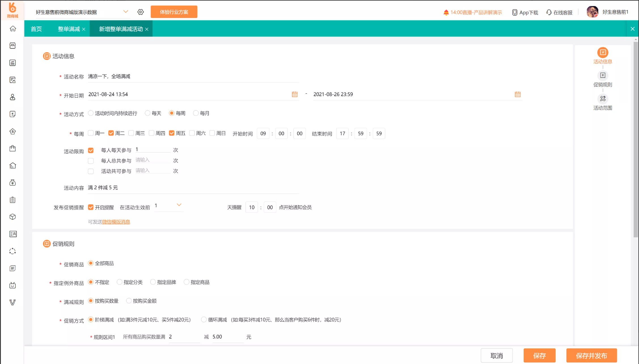639x364 pixels.
Task: Uncheck the 开启提醒 reminder checkbox
Action: [x=91, y=207]
